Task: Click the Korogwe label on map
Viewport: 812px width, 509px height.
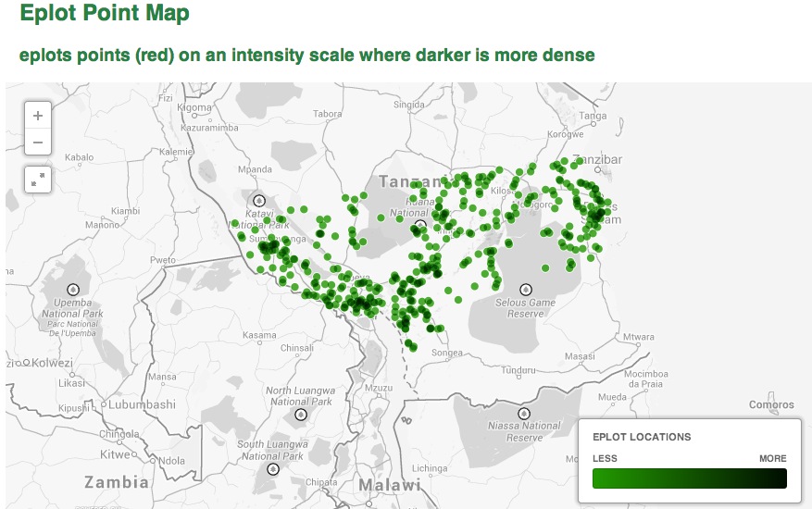Action: pyautogui.click(x=566, y=134)
